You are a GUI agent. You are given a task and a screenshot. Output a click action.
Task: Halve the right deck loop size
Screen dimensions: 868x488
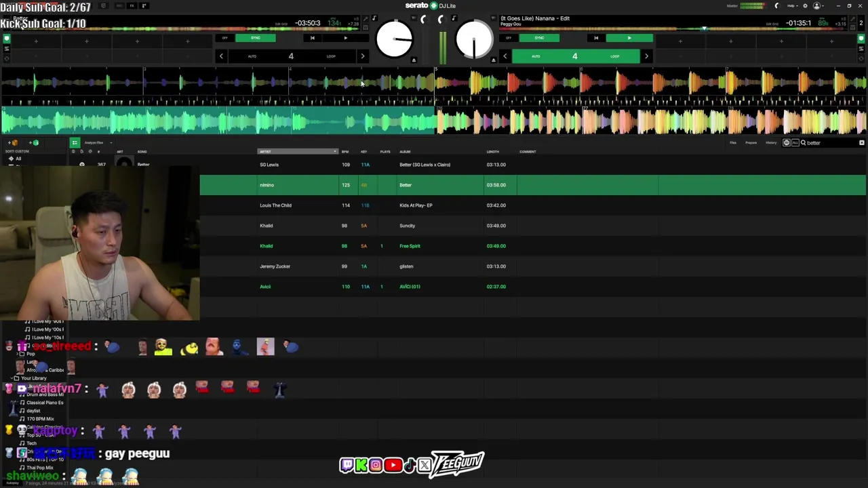click(x=505, y=56)
